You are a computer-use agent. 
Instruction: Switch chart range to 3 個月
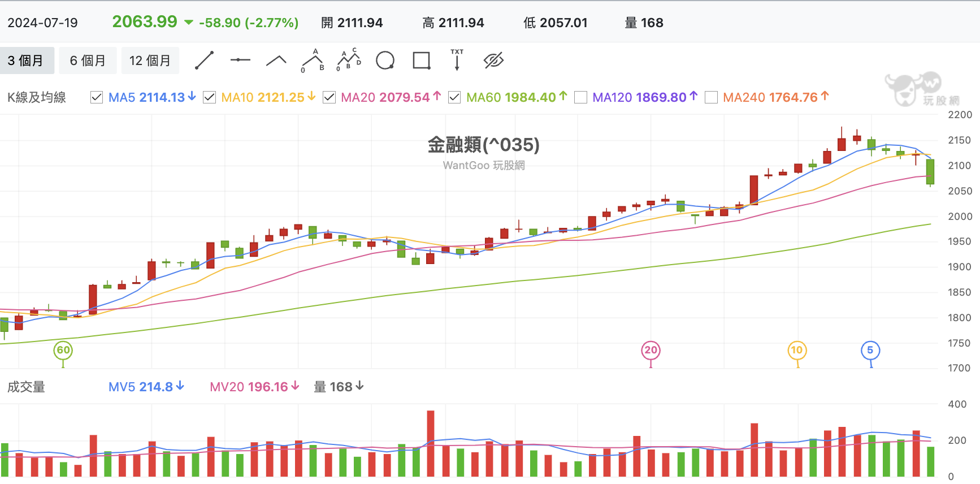[26, 60]
